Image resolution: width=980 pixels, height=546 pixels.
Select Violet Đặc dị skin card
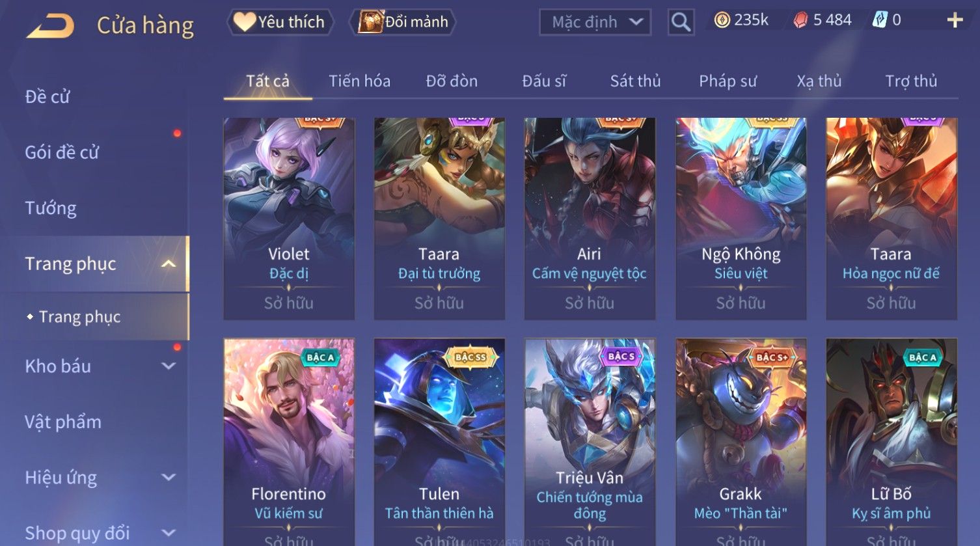point(289,219)
